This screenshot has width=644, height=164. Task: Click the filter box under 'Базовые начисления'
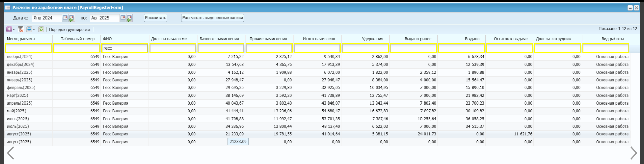pyautogui.click(x=221, y=48)
